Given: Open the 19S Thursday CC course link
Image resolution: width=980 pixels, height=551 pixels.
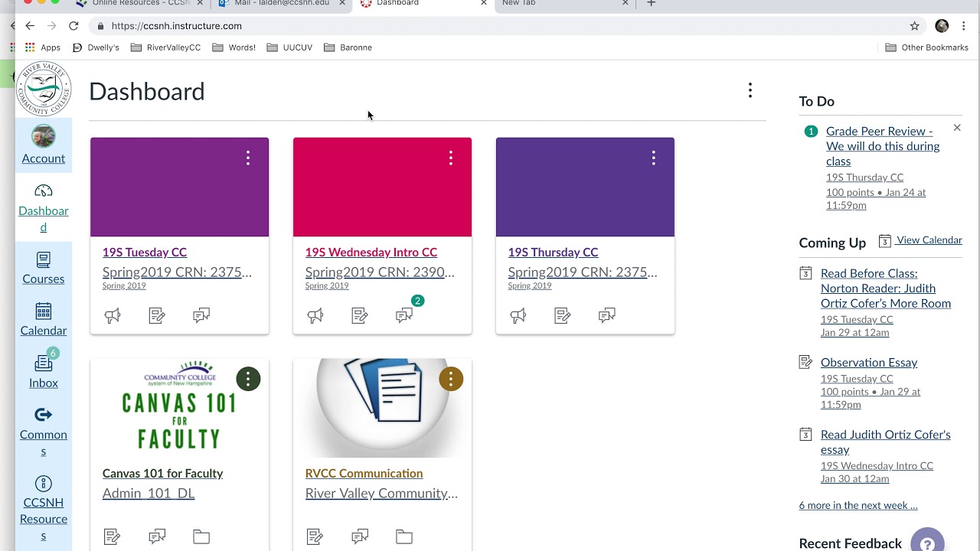Looking at the screenshot, I should tap(553, 252).
